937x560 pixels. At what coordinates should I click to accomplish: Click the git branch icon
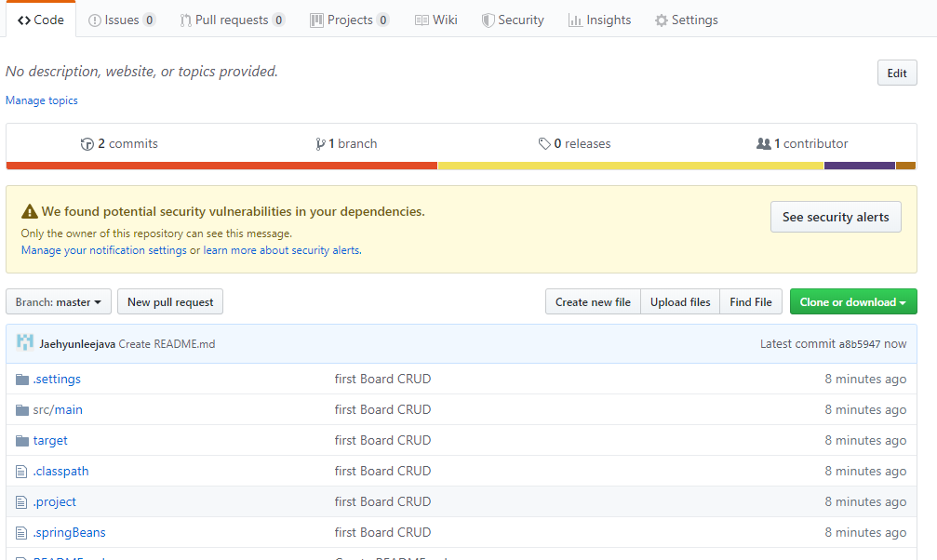320,144
